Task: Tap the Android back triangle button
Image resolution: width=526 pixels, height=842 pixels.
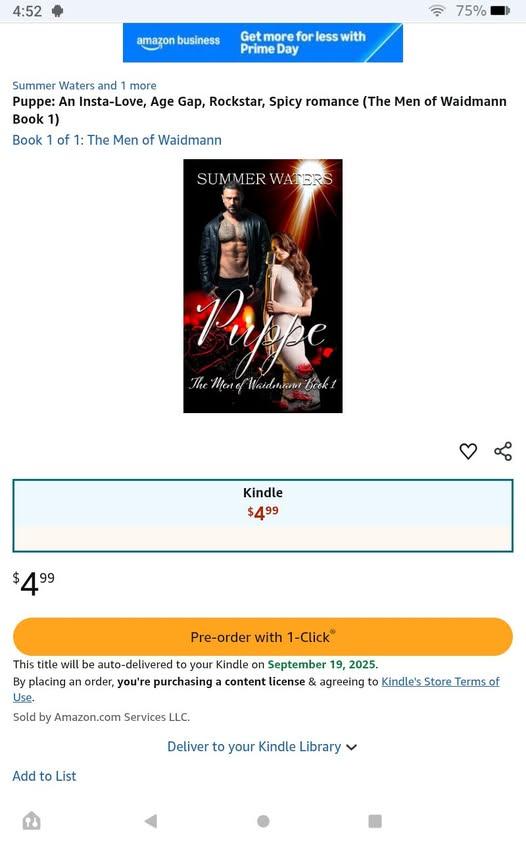Action: pos(151,821)
